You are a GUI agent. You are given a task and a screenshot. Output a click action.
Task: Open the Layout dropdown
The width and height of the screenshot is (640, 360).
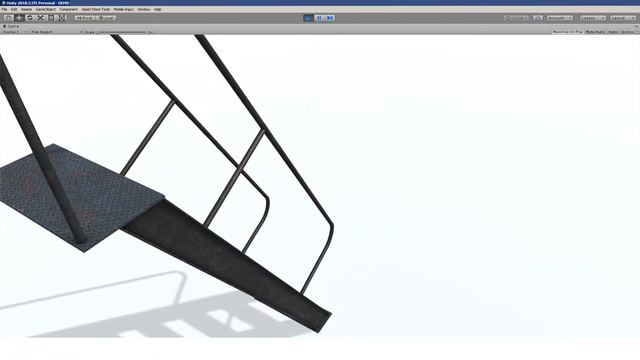[x=623, y=18]
